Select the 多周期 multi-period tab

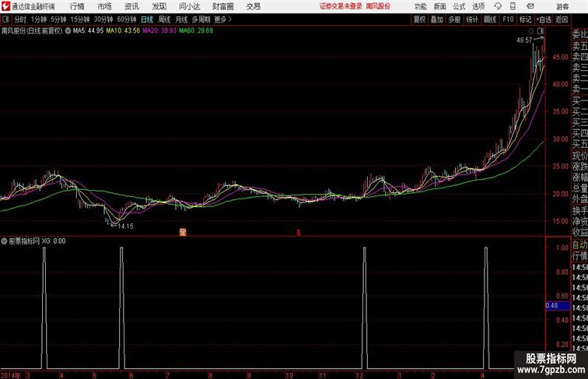pos(201,19)
